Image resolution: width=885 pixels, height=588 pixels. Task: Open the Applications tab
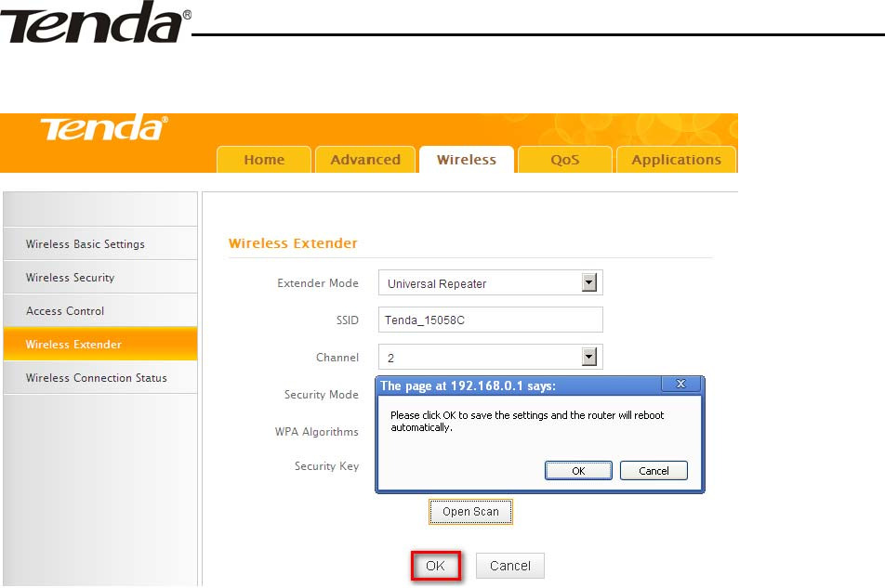point(676,160)
